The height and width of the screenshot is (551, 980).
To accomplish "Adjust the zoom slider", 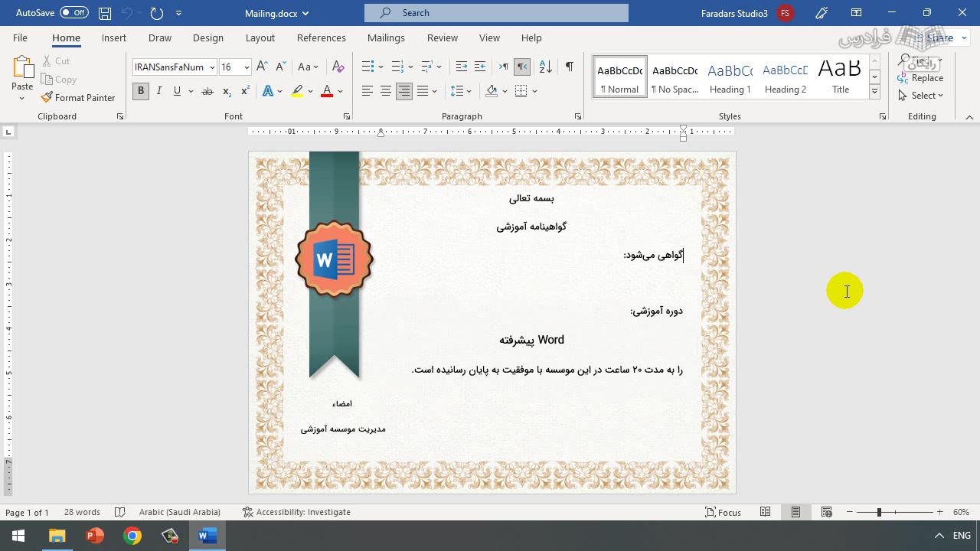I will (x=879, y=512).
